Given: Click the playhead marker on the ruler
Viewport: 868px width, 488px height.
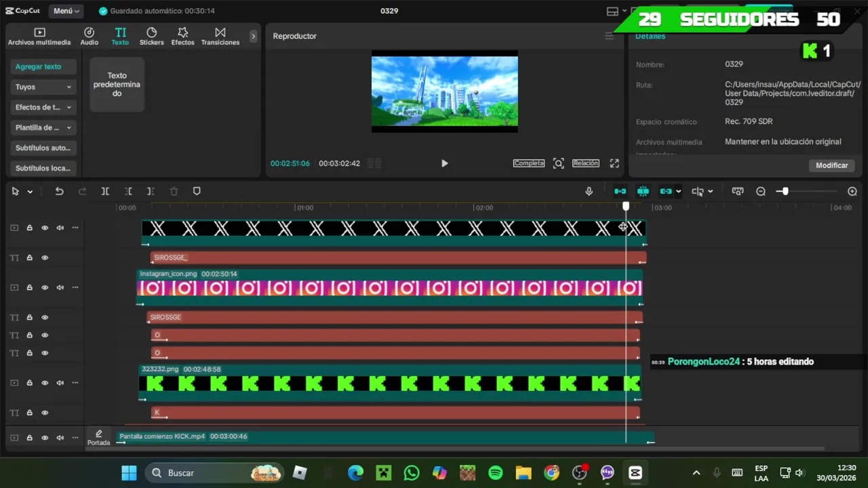Looking at the screenshot, I should [626, 206].
